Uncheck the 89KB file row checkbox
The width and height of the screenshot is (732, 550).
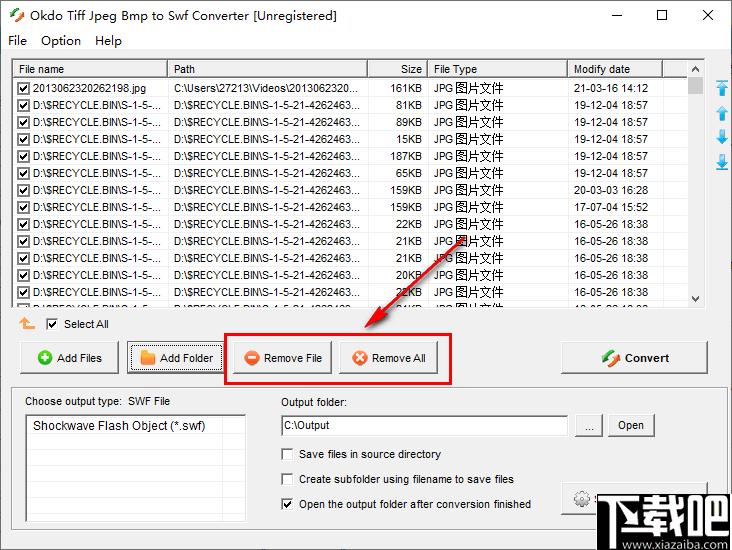(23, 122)
